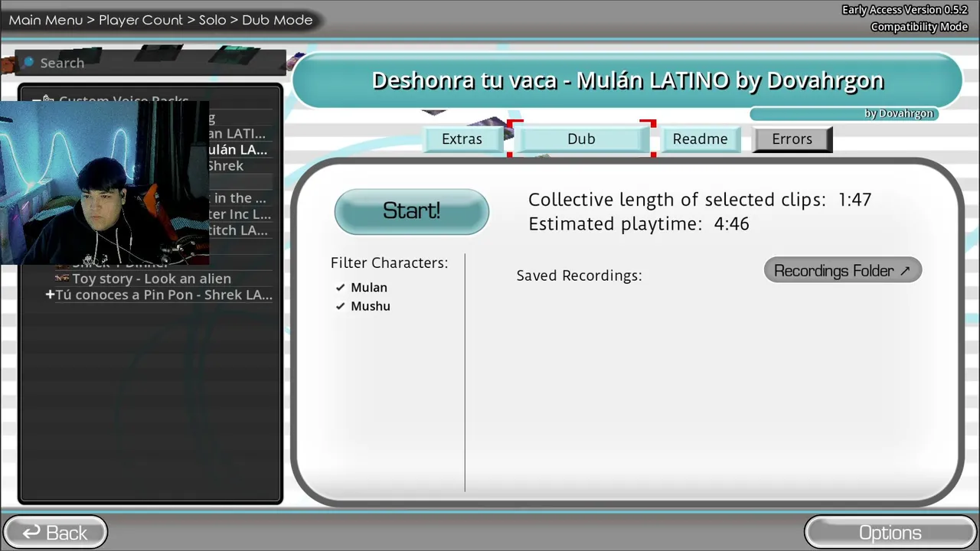
Task: Select the Dub tab
Action: (x=581, y=139)
